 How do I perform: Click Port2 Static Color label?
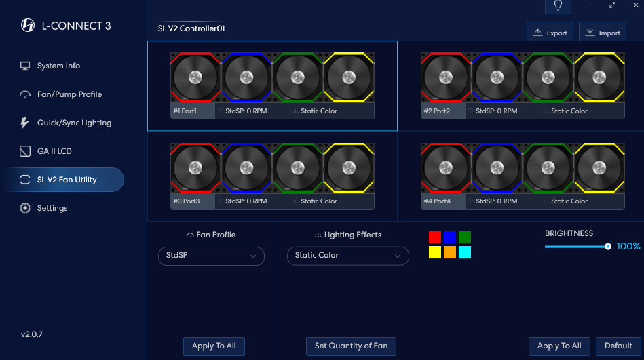(x=569, y=111)
